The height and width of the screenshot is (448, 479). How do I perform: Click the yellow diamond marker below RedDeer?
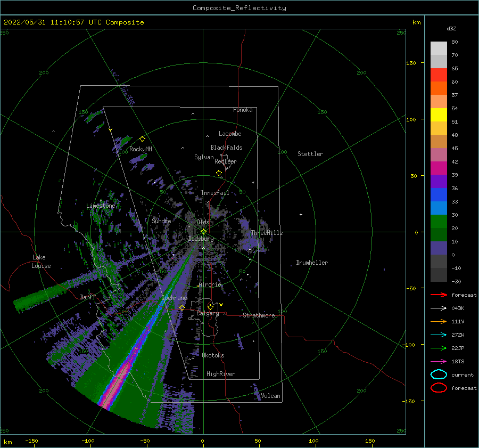click(219, 173)
